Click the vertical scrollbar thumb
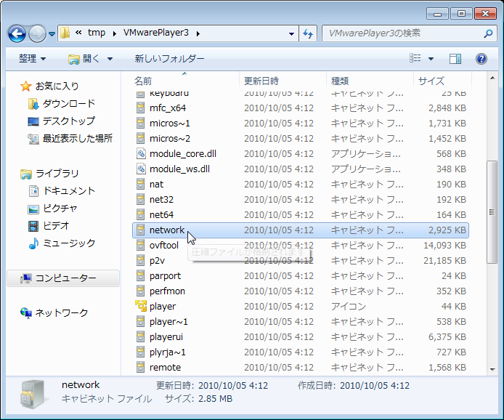The image size is (504, 420). (x=492, y=212)
